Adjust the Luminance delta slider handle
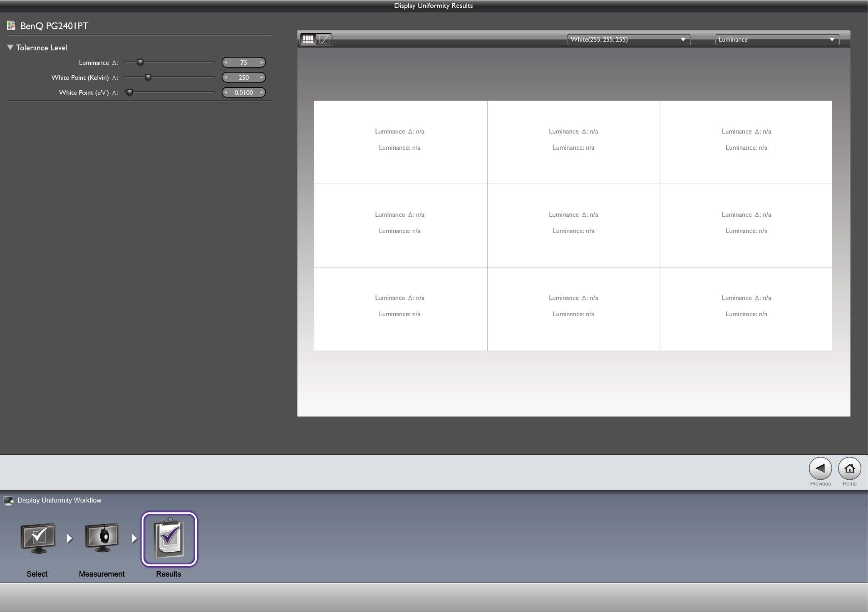The image size is (868, 612). (x=140, y=63)
